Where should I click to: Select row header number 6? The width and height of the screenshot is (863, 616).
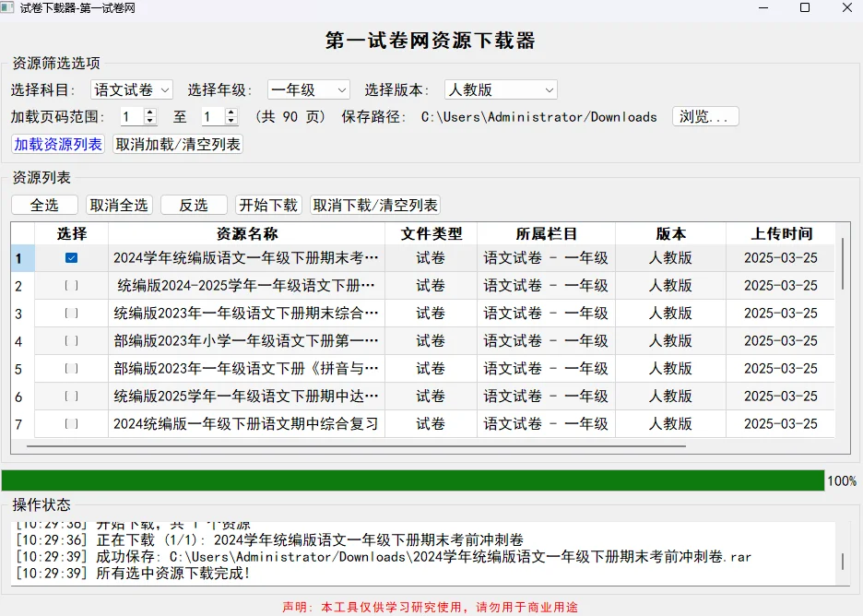coord(23,397)
